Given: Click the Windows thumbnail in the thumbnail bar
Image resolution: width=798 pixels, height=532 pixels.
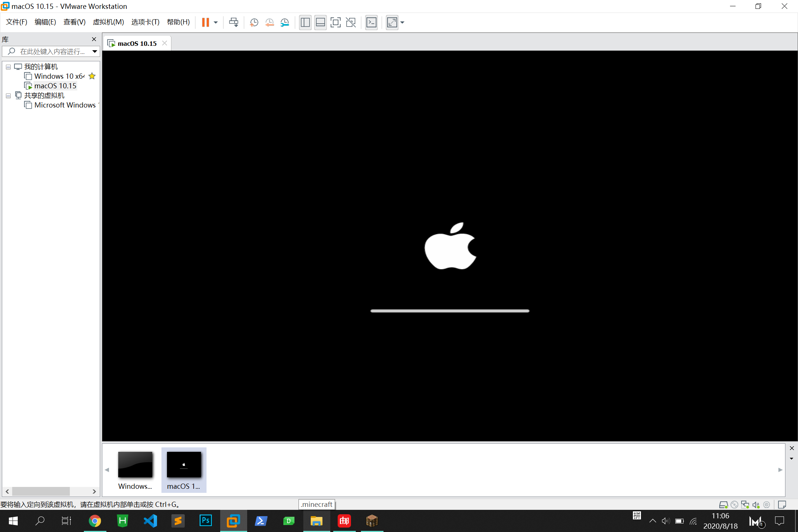Looking at the screenshot, I should pos(135,470).
